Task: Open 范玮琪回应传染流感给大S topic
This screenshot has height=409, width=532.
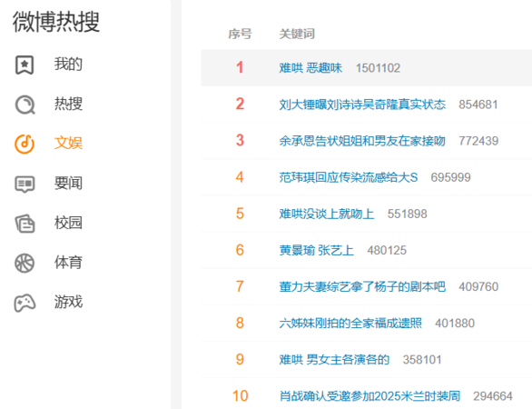Action: (x=348, y=177)
